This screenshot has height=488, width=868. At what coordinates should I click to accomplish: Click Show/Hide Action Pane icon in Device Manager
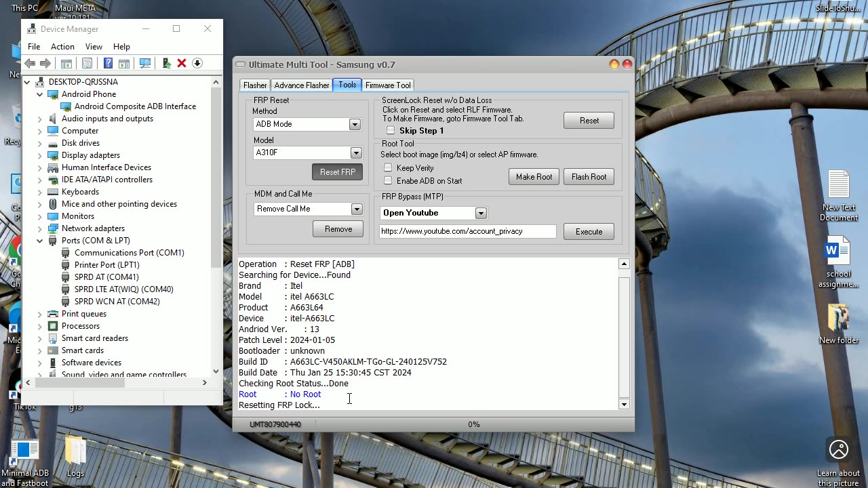click(x=124, y=63)
